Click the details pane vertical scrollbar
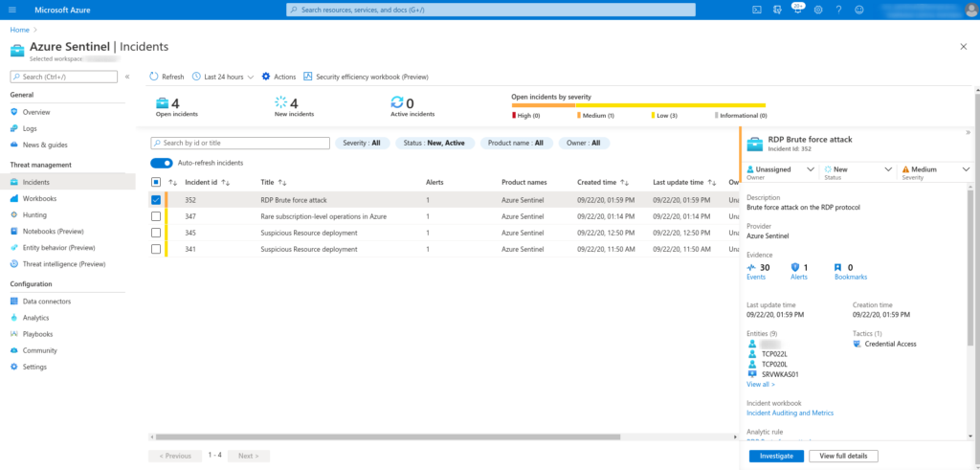980x470 pixels. (x=970, y=269)
